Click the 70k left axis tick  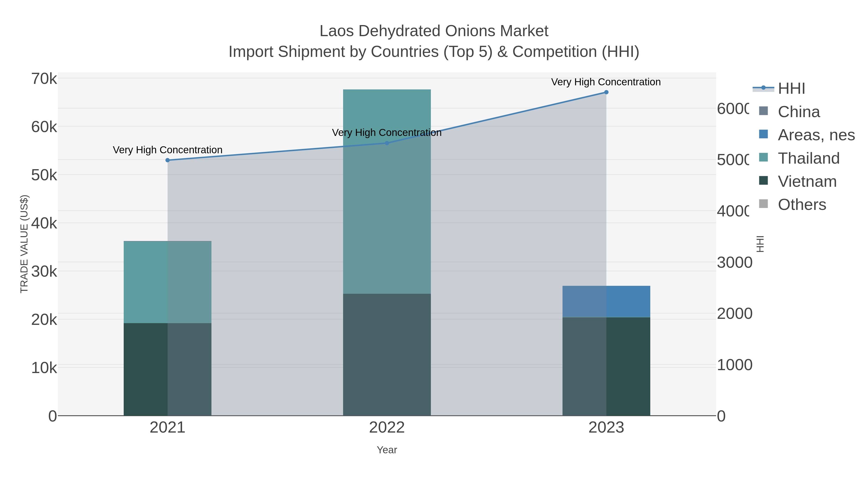44,79
